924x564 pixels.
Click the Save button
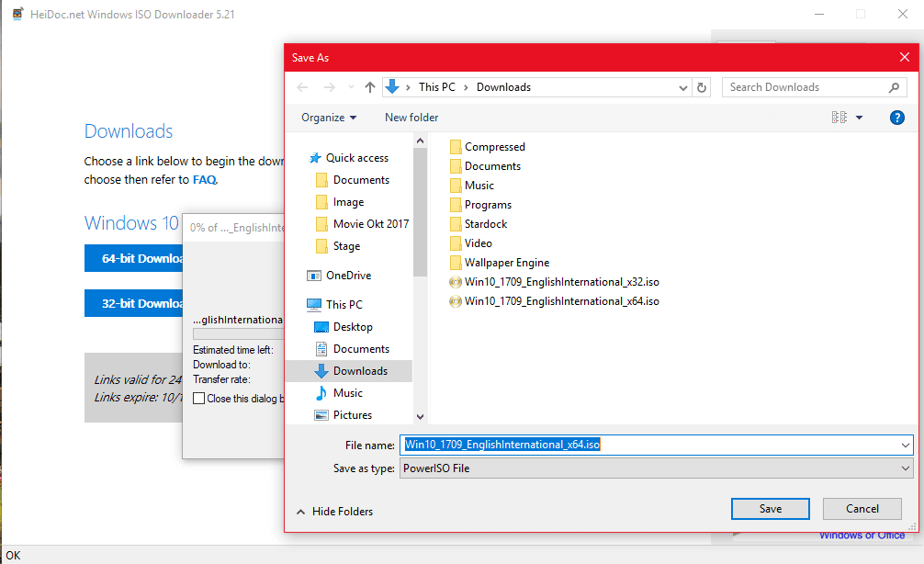point(771,509)
